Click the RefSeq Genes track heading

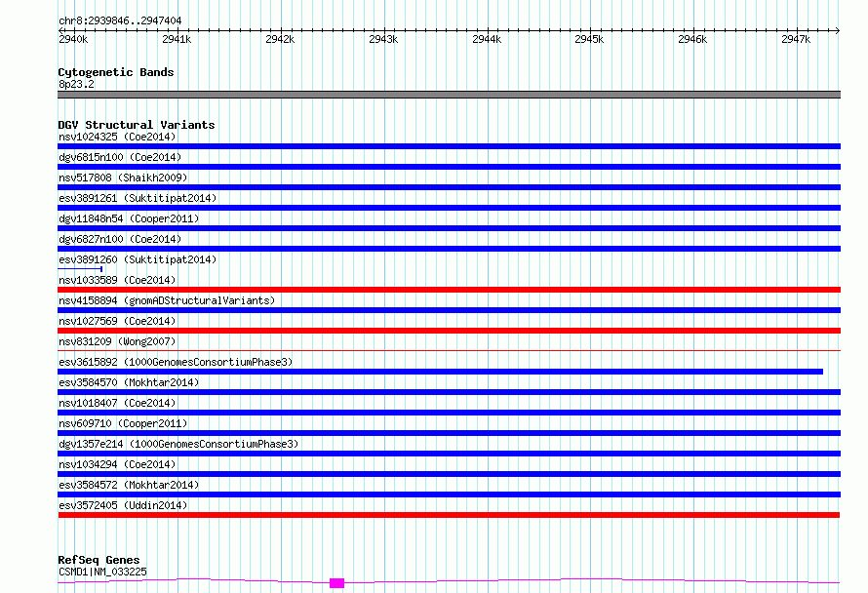99,560
